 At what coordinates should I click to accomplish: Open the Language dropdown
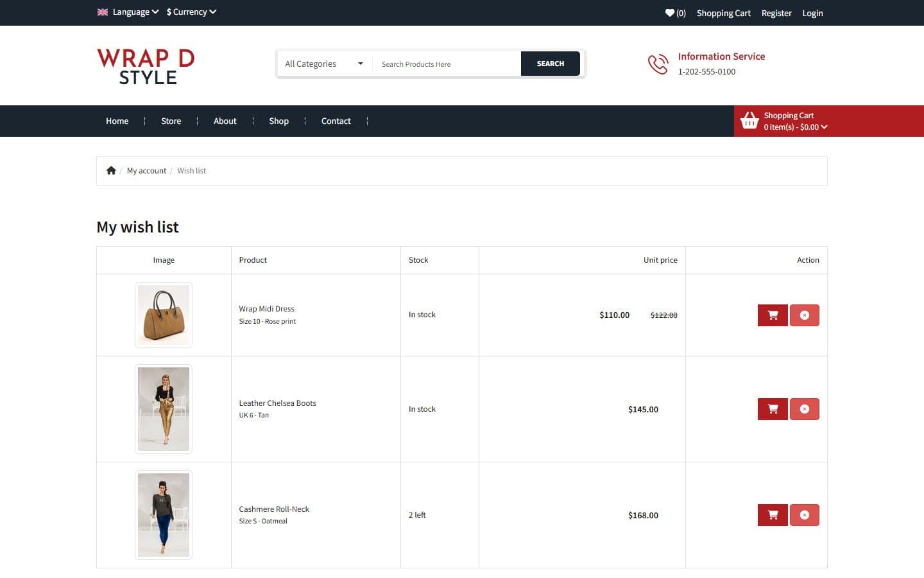[x=135, y=12]
